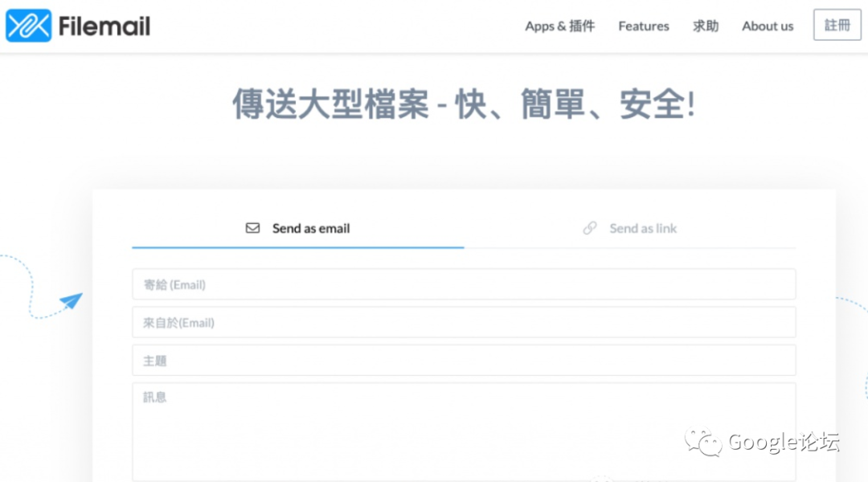Viewport: 868px width, 482px height.
Task: Go to the About us page
Action: click(x=767, y=26)
